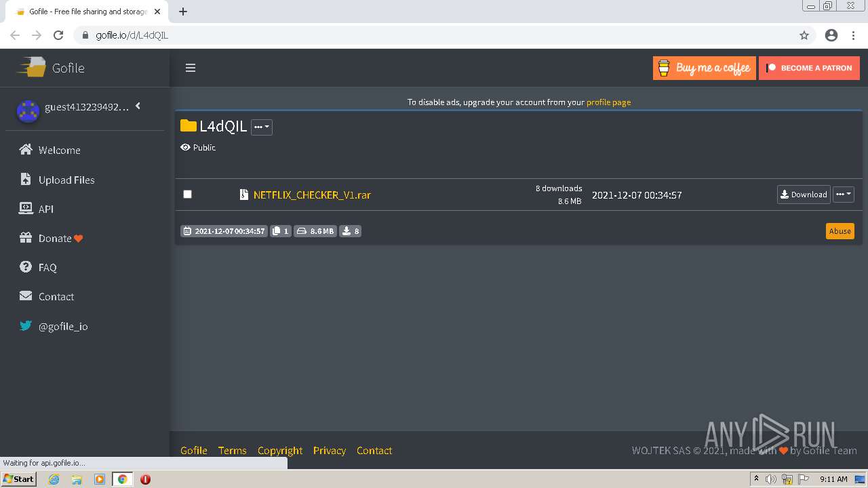Click the file count badge

[x=281, y=231]
